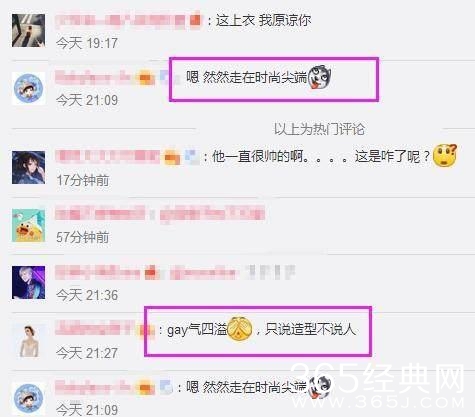This screenshot has height=417, width=475.
Task: Click the 今天 19:17 timestamp
Action: (x=87, y=43)
